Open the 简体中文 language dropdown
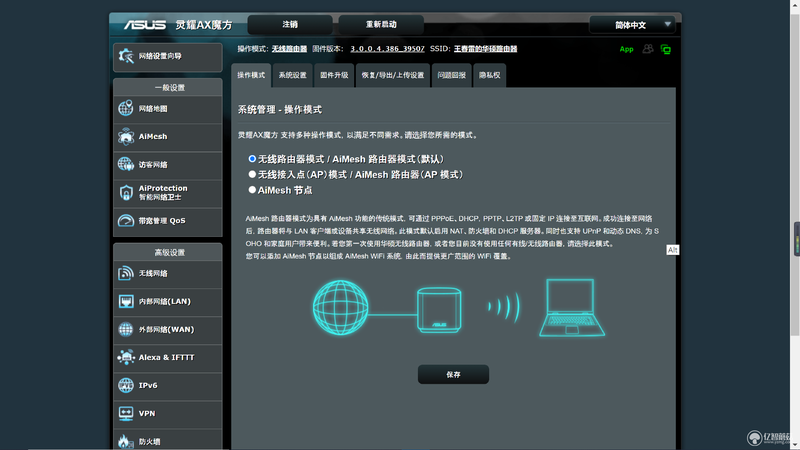This screenshot has height=450, width=800. (x=632, y=24)
